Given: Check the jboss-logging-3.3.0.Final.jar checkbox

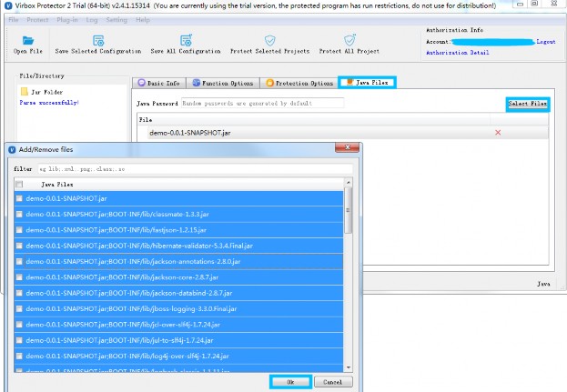Looking at the screenshot, I should coord(19,309).
